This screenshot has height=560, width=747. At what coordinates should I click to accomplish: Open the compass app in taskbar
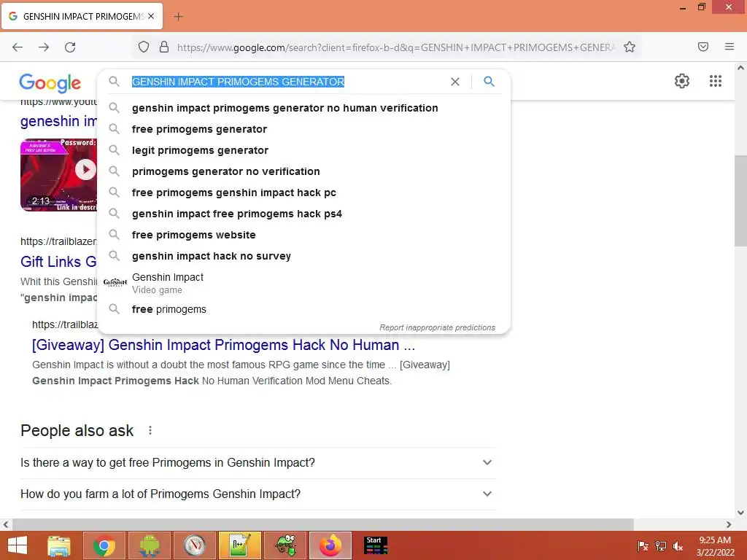point(194,545)
